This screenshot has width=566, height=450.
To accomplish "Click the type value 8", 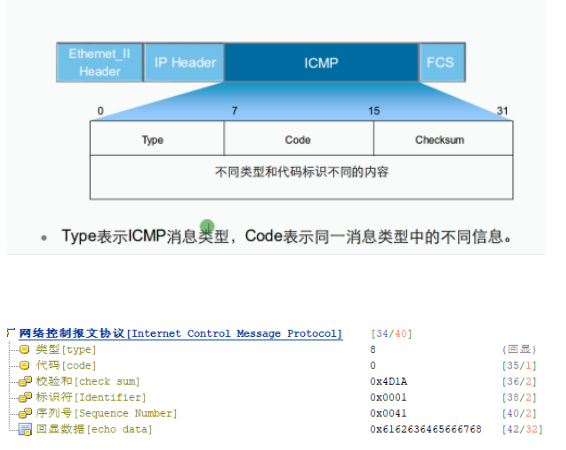I will 373,350.
